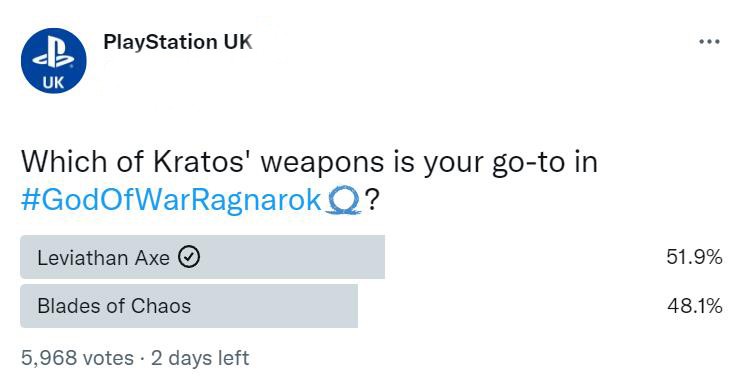Click the checkmark icon beside Leviathan Axe
The height and width of the screenshot is (391, 744).
(x=189, y=258)
